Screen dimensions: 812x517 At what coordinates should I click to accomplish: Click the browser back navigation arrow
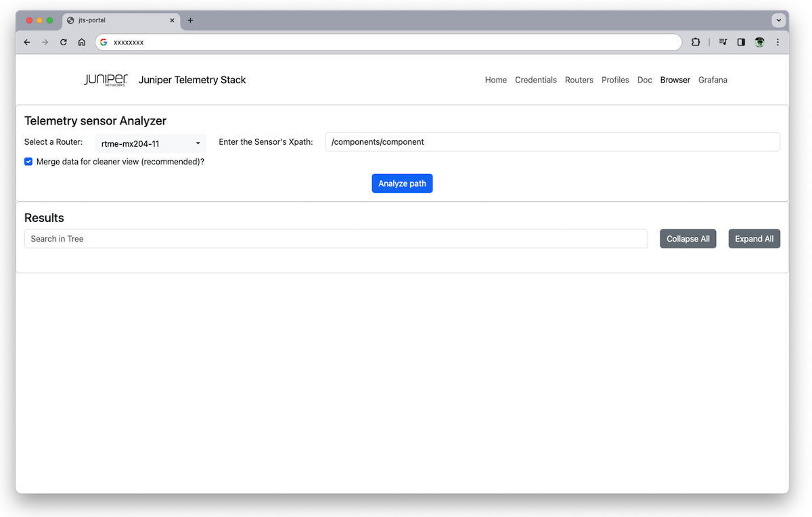[26, 42]
